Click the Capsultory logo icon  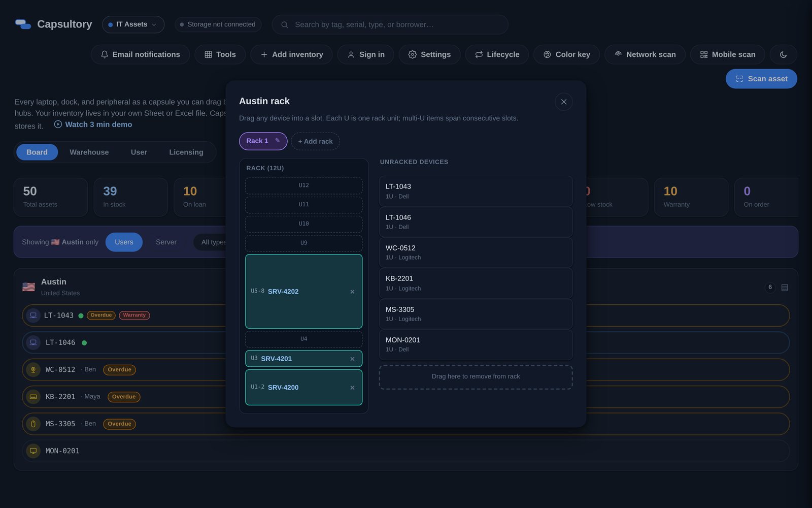coord(23,24)
